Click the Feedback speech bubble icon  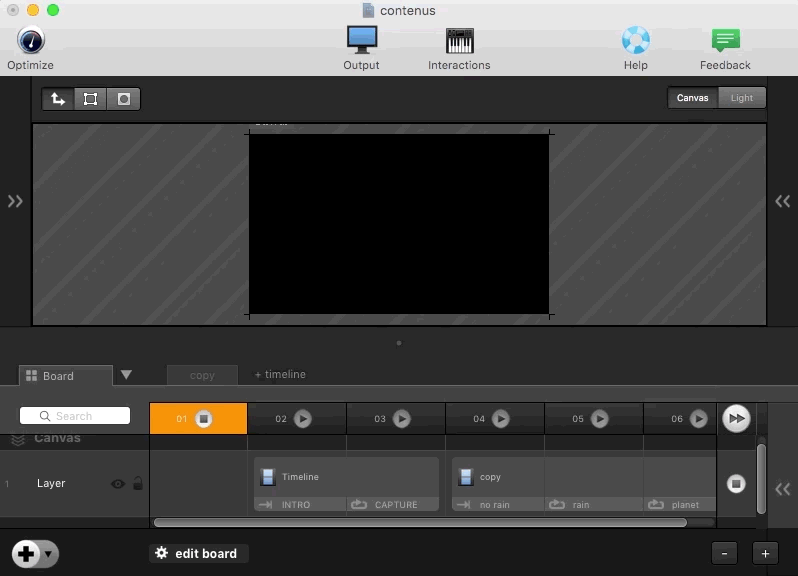pos(725,41)
